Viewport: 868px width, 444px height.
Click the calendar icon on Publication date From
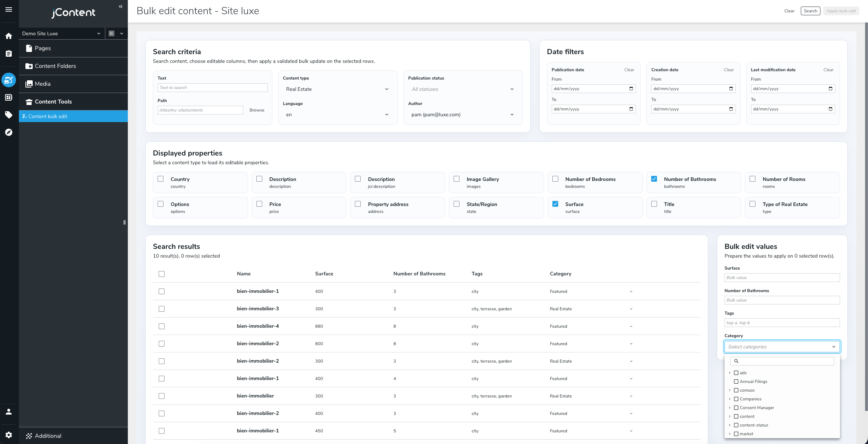click(631, 89)
